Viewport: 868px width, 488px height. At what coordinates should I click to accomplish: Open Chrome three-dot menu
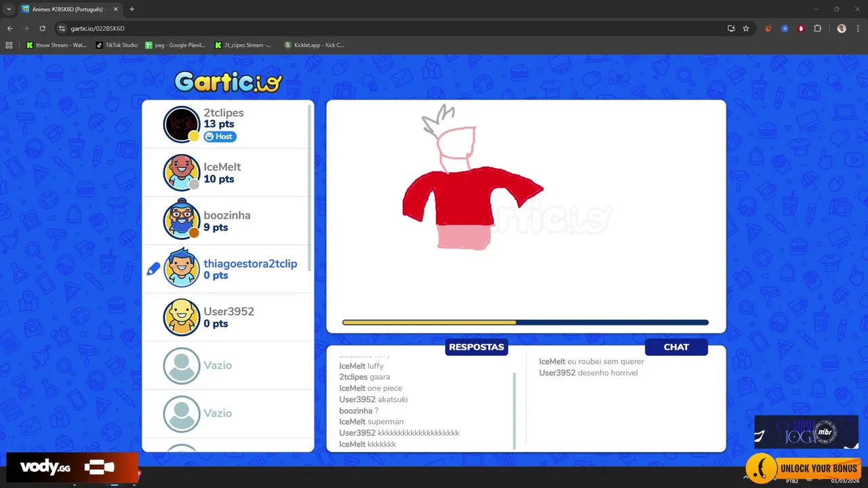point(858,28)
